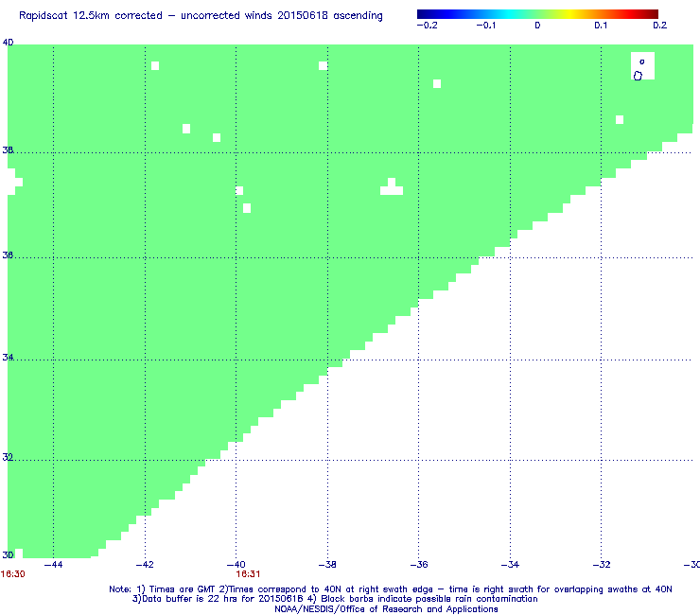The width and height of the screenshot is (700, 615).
Task: Click the -38 longitude axis label
Action: [x=327, y=565]
